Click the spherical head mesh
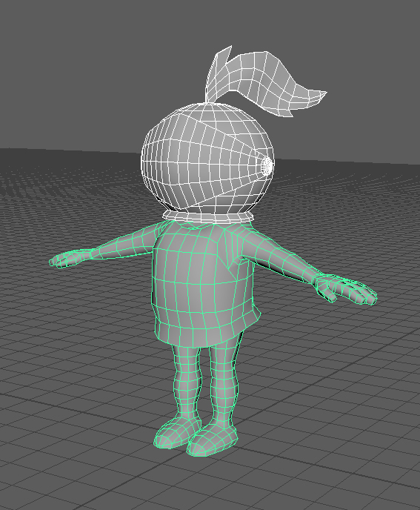 (207, 159)
